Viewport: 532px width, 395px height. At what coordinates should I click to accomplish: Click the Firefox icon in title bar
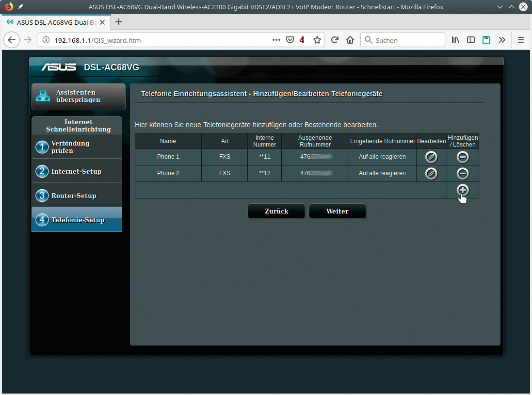click(x=8, y=6)
